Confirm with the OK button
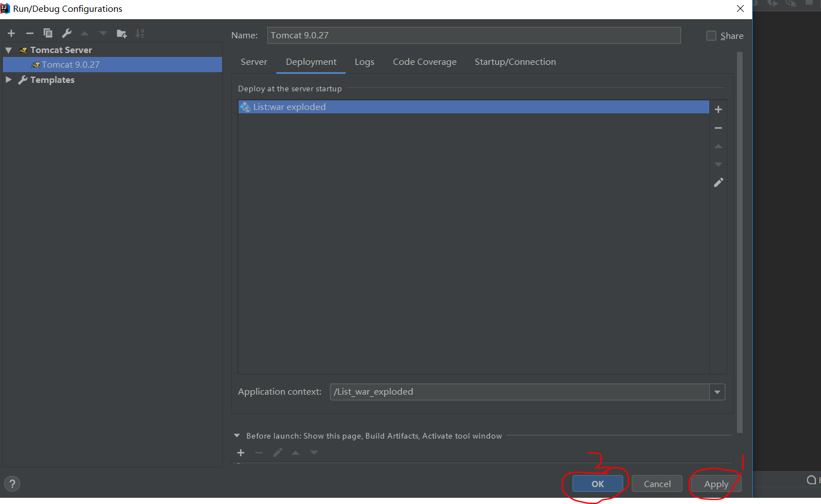Image resolution: width=821 pixels, height=504 pixels. (598, 484)
